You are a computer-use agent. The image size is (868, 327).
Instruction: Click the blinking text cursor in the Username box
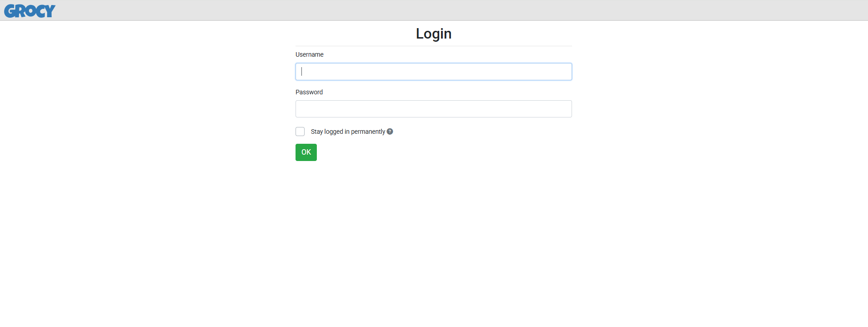tap(302, 71)
